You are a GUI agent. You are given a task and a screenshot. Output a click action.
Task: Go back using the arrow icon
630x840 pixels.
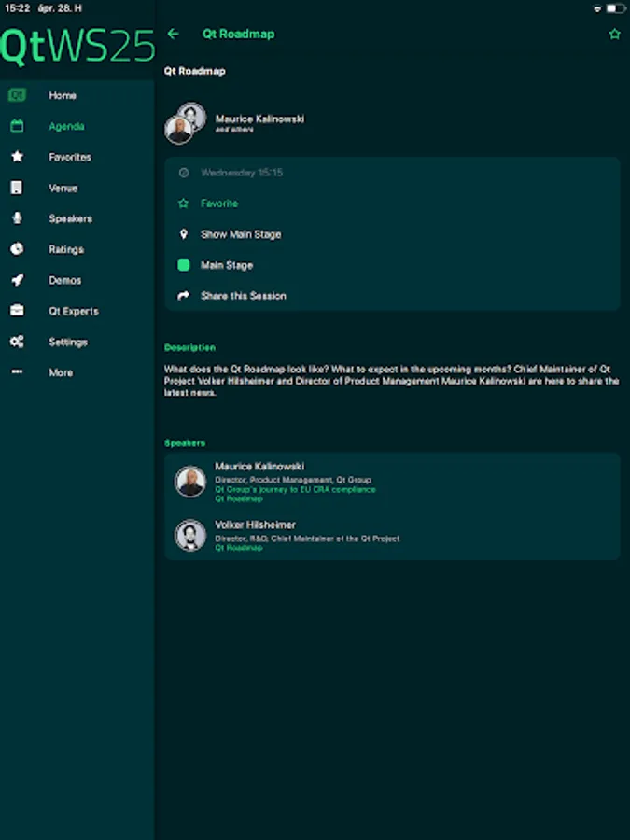click(x=173, y=34)
